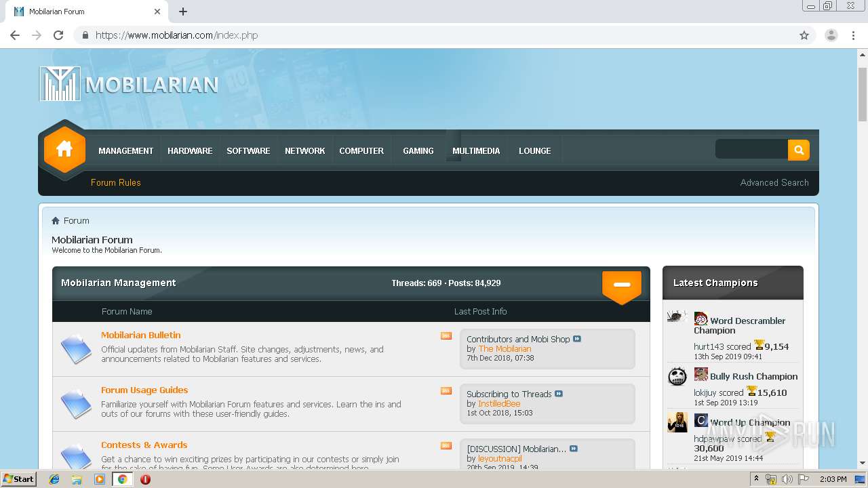The image size is (868, 488).
Task: View site security info via lock icon
Action: tap(85, 35)
